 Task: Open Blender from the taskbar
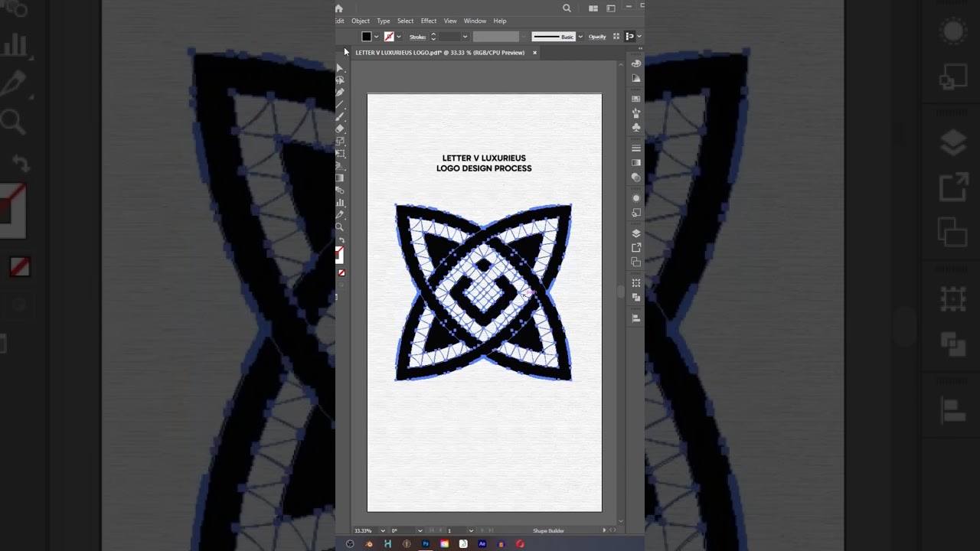coord(369,544)
